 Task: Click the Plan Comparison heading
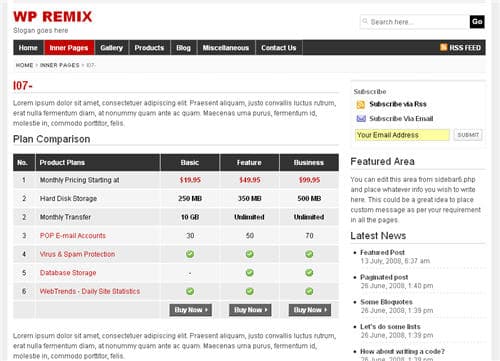52,139
